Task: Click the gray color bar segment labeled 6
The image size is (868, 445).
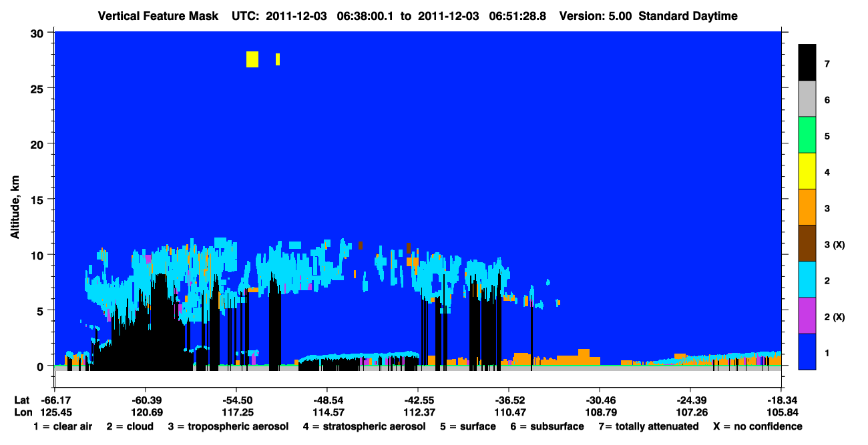Action: [x=807, y=99]
